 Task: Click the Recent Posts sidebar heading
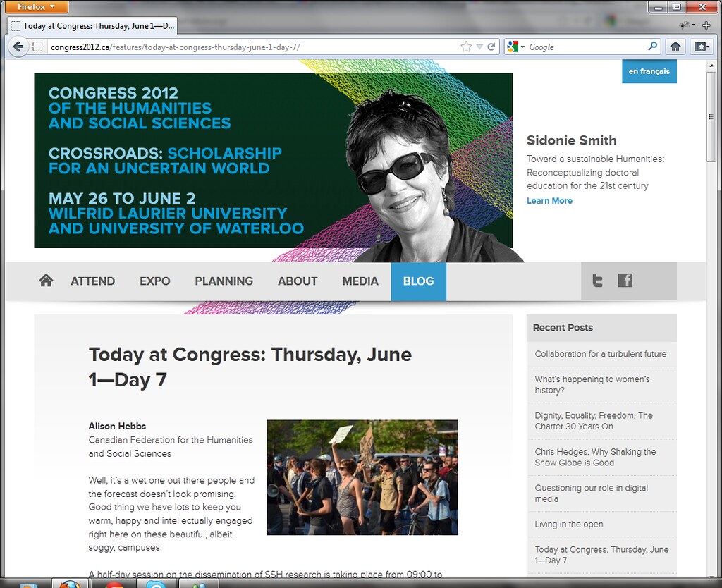tap(563, 328)
